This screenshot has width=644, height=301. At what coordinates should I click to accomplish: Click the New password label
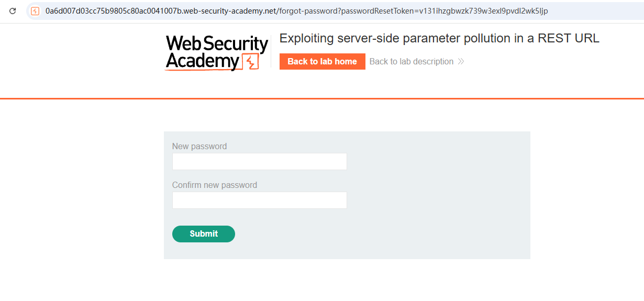pos(199,146)
